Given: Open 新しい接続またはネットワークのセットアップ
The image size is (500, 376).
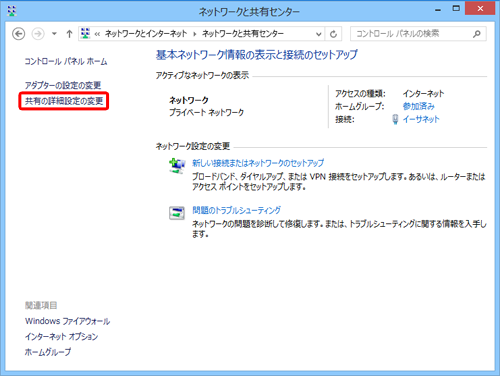Looking at the screenshot, I should pyautogui.click(x=258, y=163).
